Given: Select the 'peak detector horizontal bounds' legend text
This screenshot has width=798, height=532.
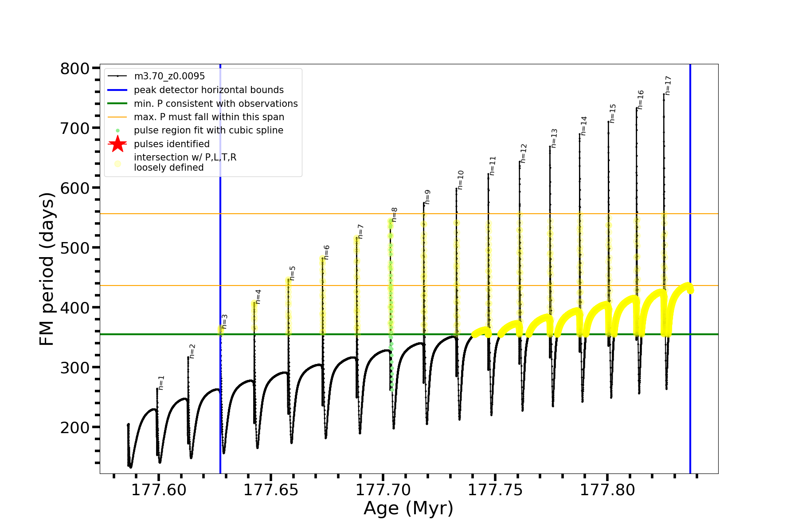Looking at the screenshot, I should click(x=208, y=90).
